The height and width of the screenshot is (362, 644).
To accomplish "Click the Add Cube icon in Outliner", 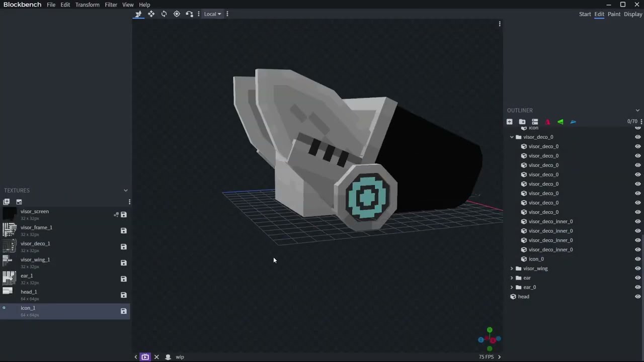I will coord(509,122).
